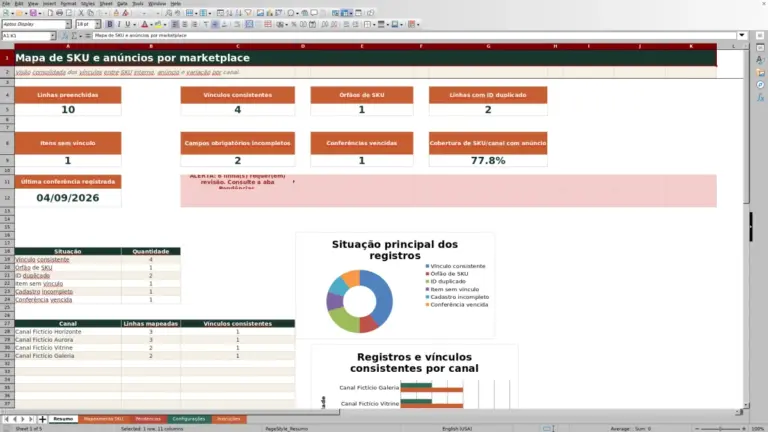Viewport: 768px width, 432px height.
Task: Click the 'Canal Fictício Aurora' row cell
Action: coord(68,339)
